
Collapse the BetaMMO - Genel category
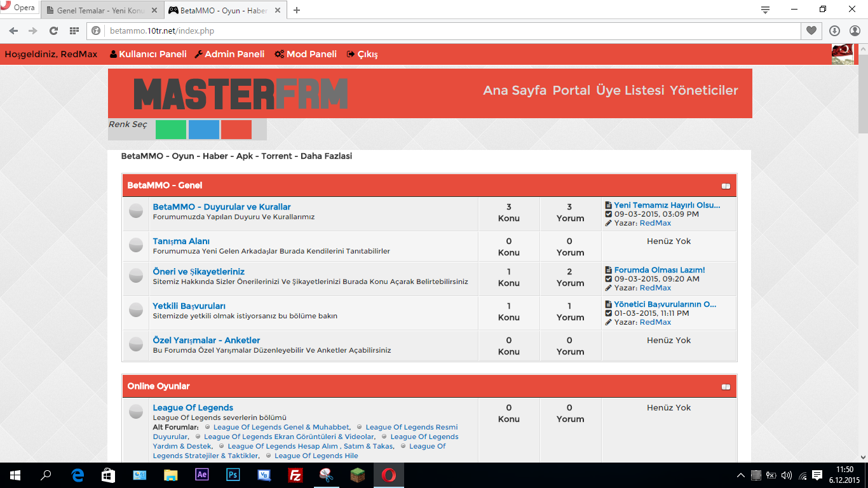click(726, 186)
